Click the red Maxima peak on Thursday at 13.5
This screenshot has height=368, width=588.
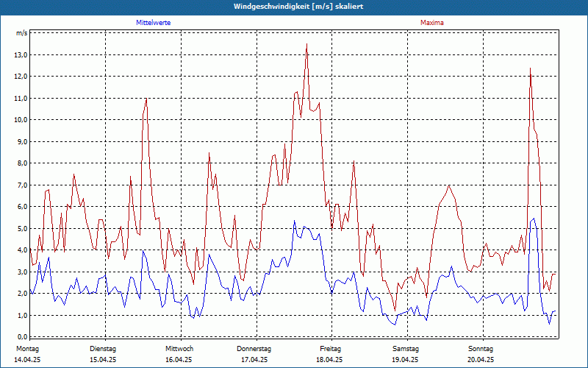coord(306,44)
